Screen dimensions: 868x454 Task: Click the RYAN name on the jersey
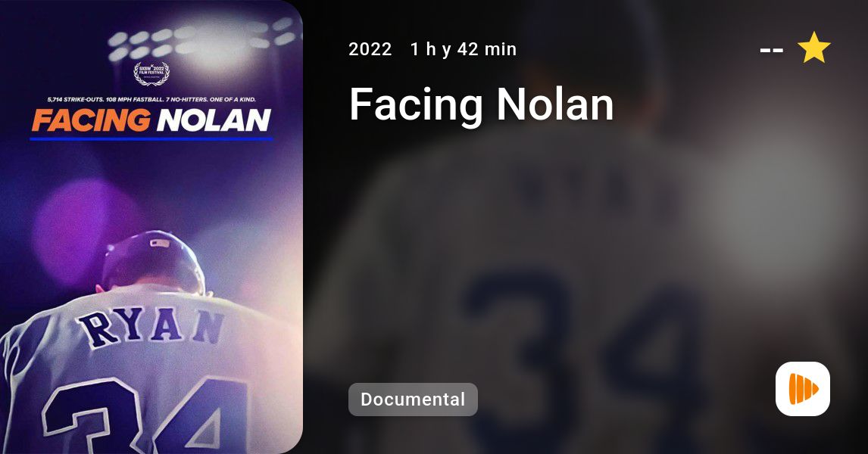click(151, 328)
